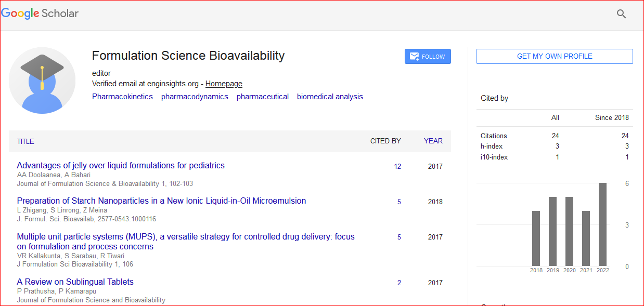This screenshot has height=306, width=644.
Task: Open the Homepage link
Action: pyautogui.click(x=224, y=84)
